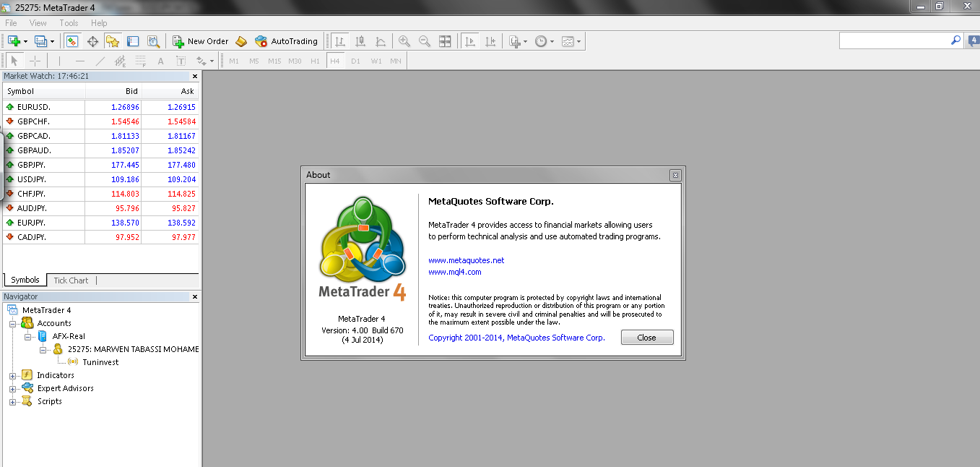Select the Crosshair tool

point(35,61)
